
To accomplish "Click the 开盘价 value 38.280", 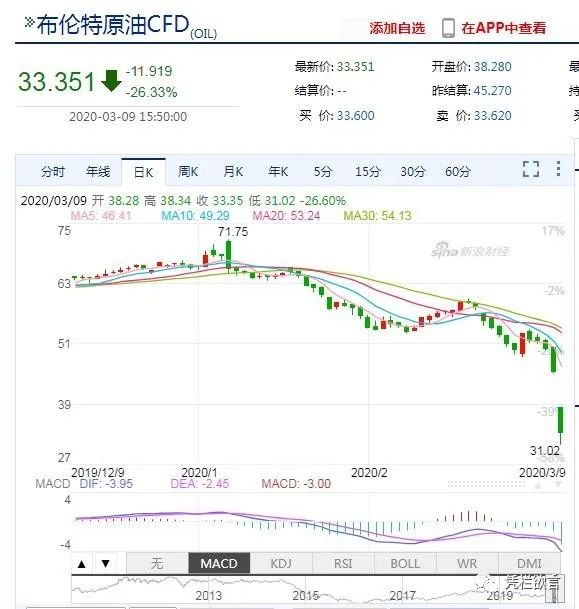I will pyautogui.click(x=492, y=67).
